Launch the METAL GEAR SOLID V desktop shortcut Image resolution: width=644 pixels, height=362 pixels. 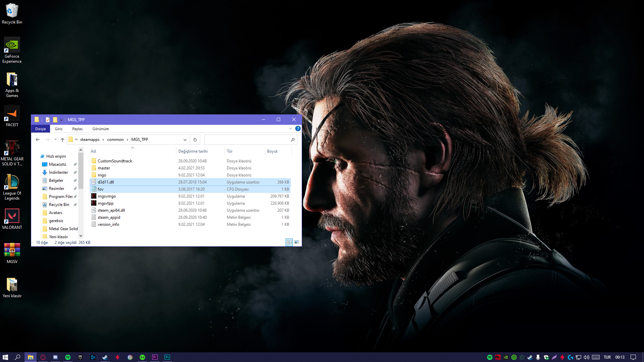tap(12, 153)
